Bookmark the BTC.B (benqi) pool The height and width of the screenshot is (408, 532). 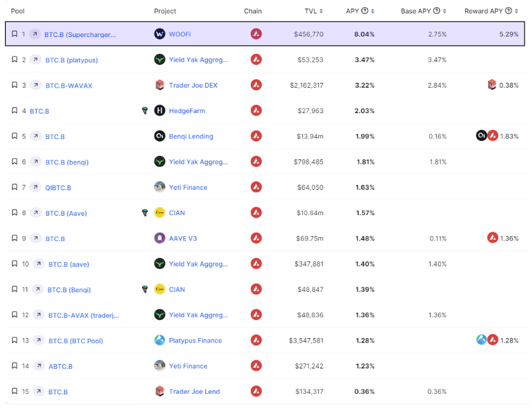pos(15,162)
